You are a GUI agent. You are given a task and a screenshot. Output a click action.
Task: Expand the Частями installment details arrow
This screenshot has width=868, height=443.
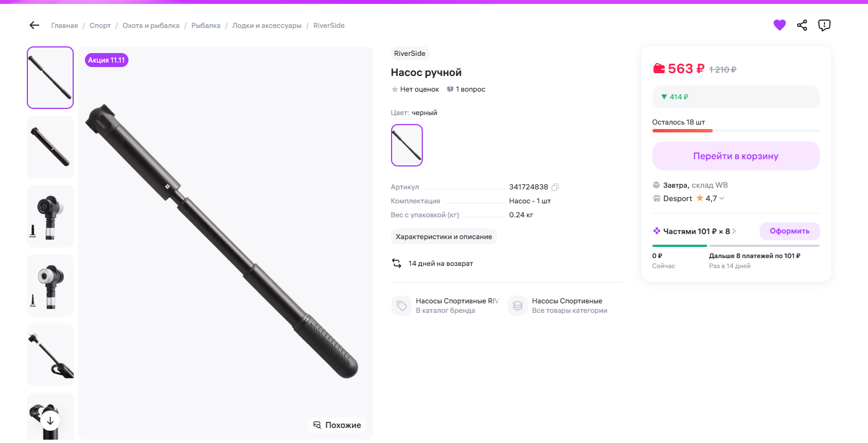pos(734,231)
